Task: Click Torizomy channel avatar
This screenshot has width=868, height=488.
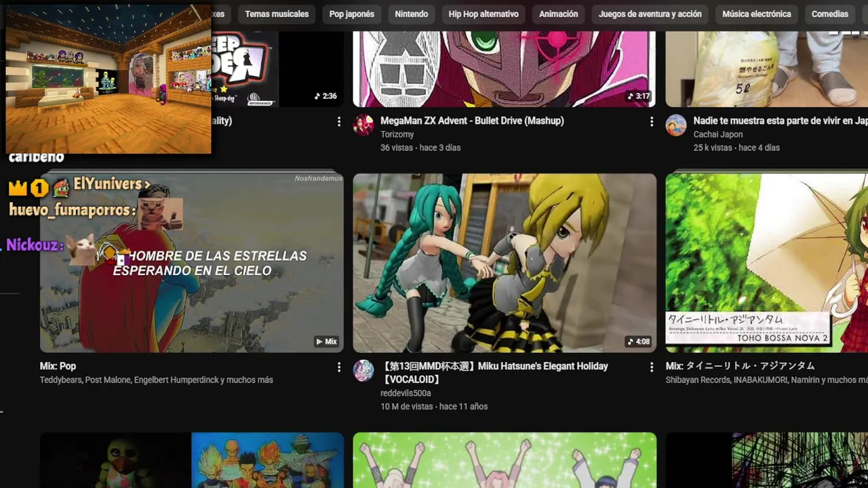Action: [x=363, y=125]
